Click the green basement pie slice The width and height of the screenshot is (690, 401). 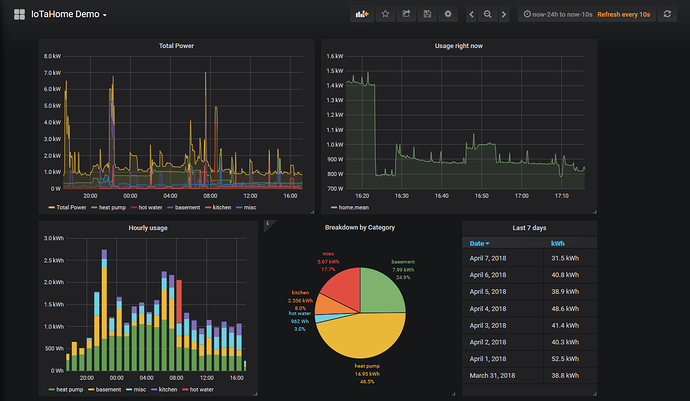coord(382,291)
